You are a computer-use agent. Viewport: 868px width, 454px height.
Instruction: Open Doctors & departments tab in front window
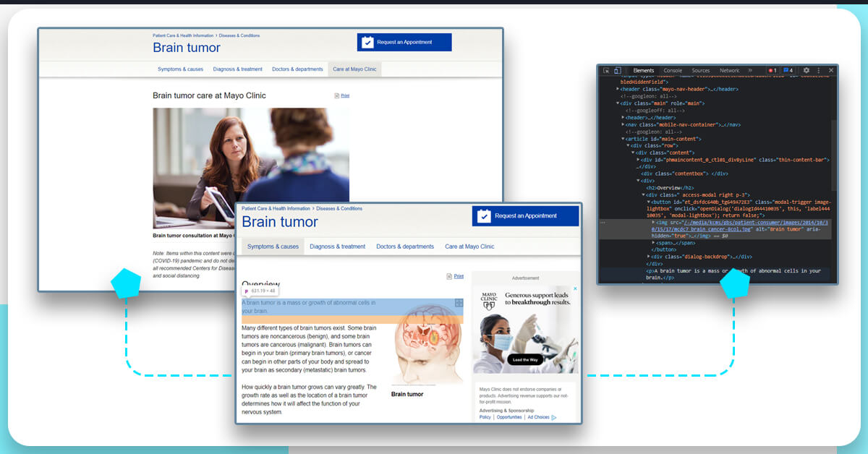point(405,247)
